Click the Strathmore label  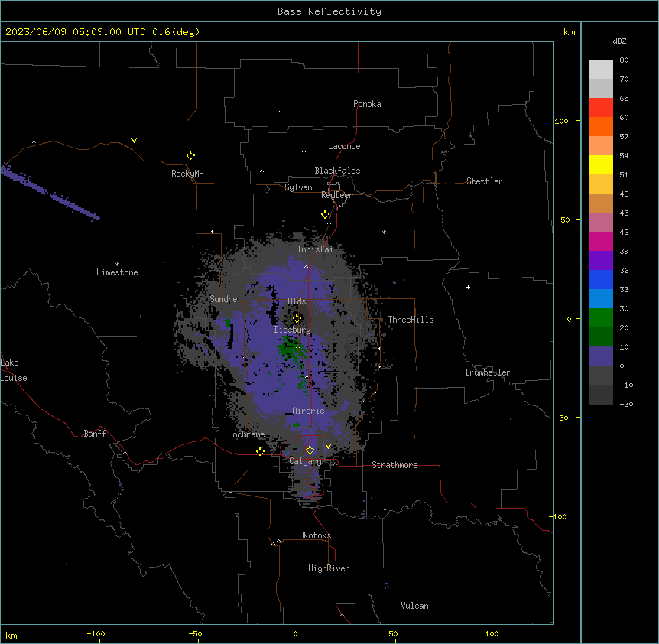click(394, 465)
